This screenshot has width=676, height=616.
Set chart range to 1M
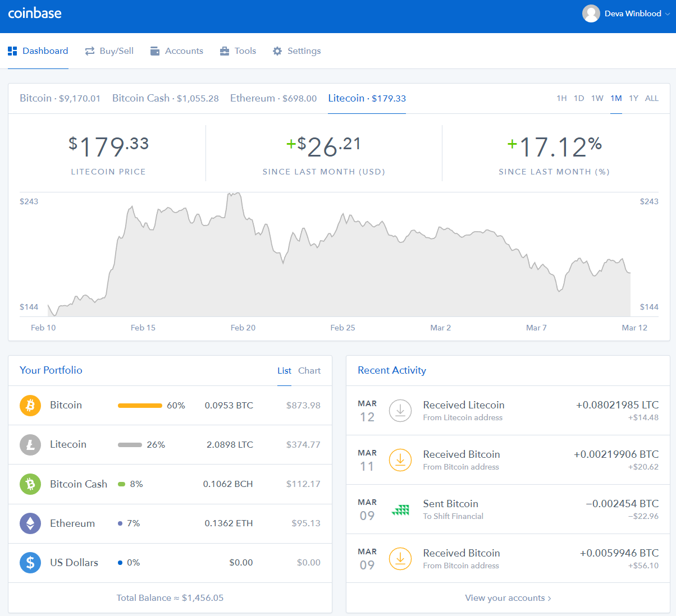[616, 98]
